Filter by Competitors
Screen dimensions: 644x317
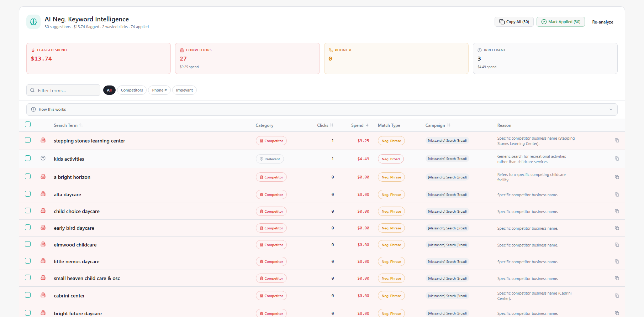132,90
